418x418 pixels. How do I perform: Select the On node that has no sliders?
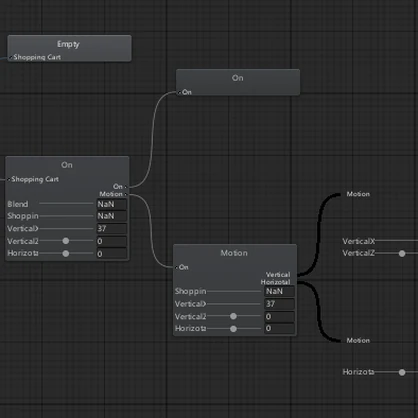tap(238, 82)
